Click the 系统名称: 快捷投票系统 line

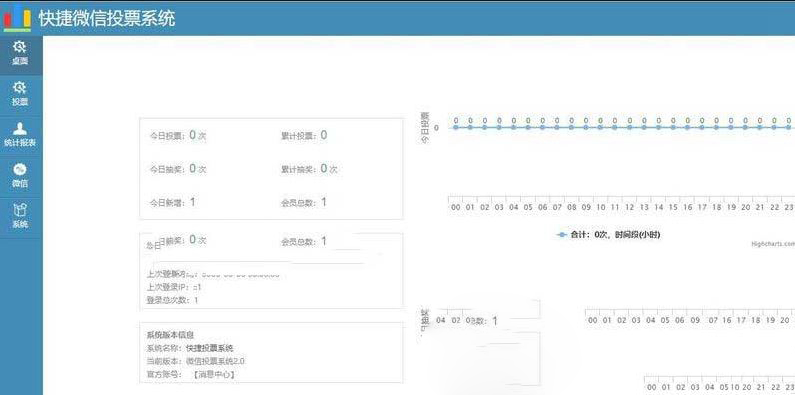190,348
